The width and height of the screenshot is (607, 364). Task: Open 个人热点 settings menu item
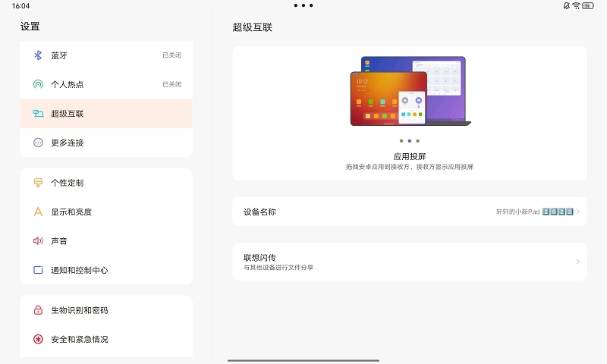[x=106, y=84]
